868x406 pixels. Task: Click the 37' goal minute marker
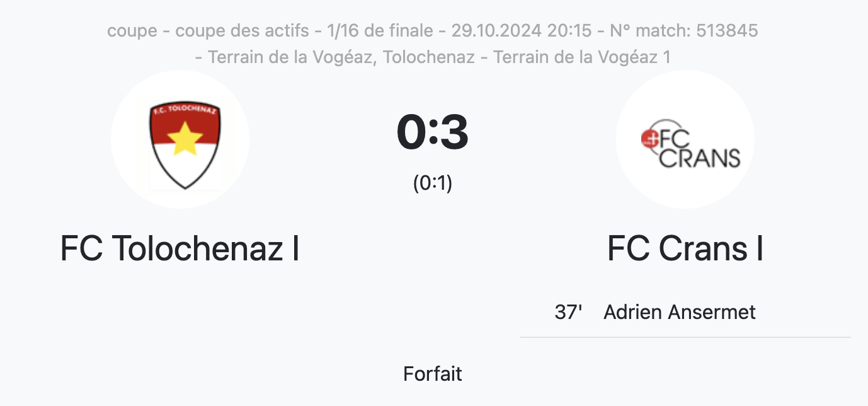pyautogui.click(x=568, y=312)
